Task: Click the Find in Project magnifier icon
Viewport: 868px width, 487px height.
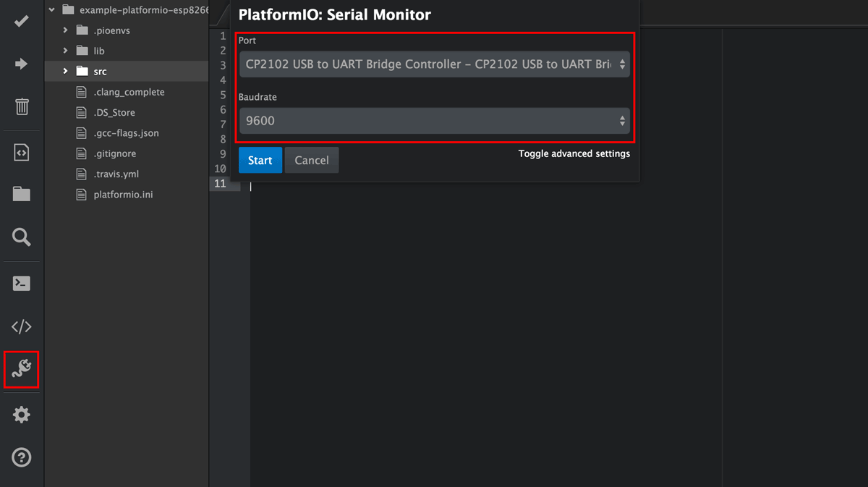Action: (x=22, y=237)
